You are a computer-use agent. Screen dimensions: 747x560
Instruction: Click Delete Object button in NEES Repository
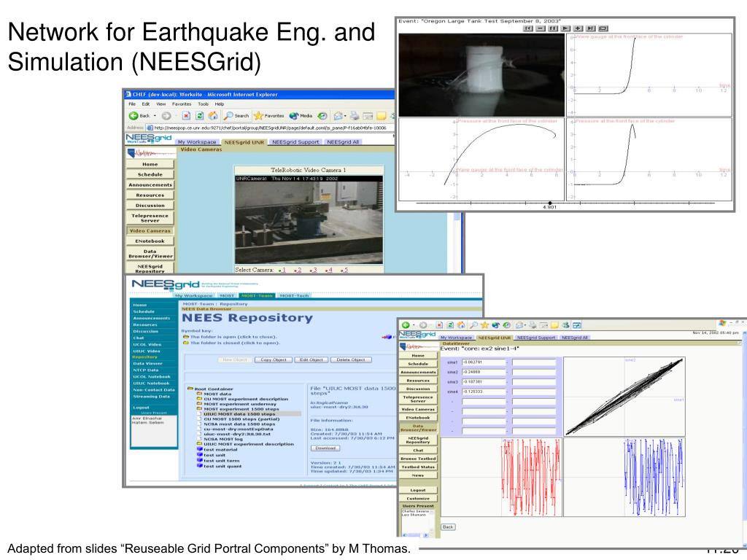click(x=351, y=360)
